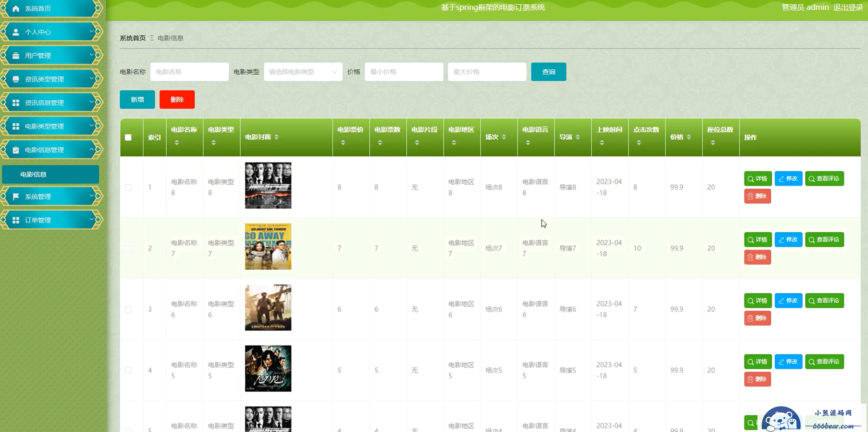Sort by 电影类型 column arrows
Image resolution: width=868 pixels, height=432 pixels.
[214, 143]
